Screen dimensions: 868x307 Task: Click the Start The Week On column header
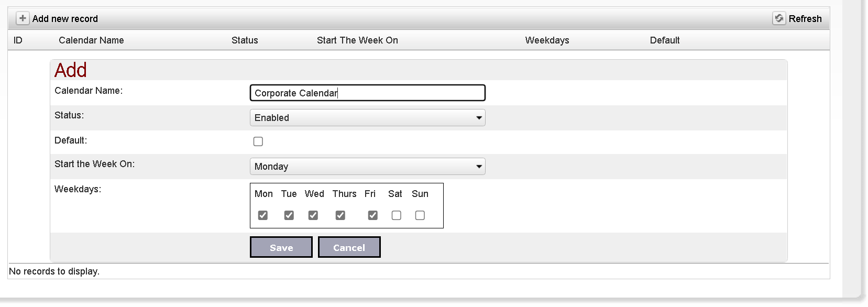(357, 40)
